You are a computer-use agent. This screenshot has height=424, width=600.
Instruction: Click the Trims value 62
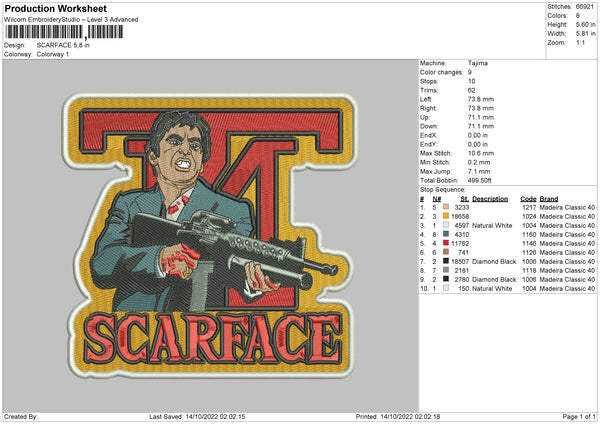tap(471, 90)
